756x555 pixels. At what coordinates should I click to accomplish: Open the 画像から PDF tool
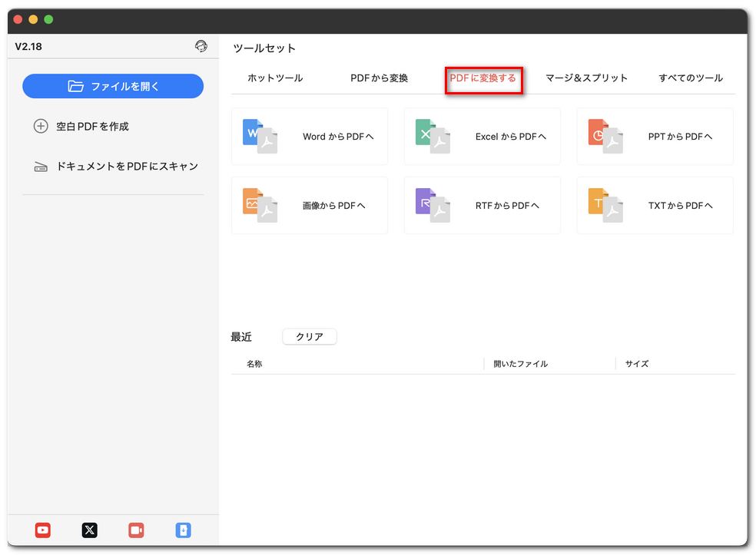(309, 205)
